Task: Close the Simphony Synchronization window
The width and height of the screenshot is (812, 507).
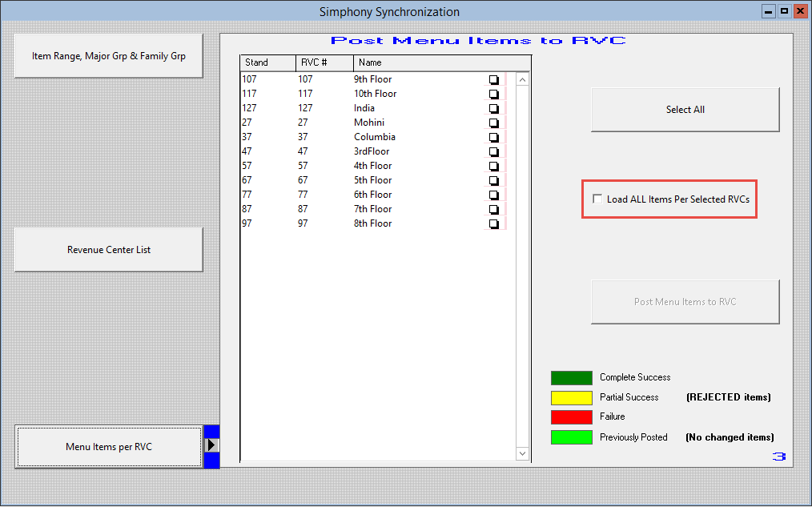Action: tap(801, 11)
